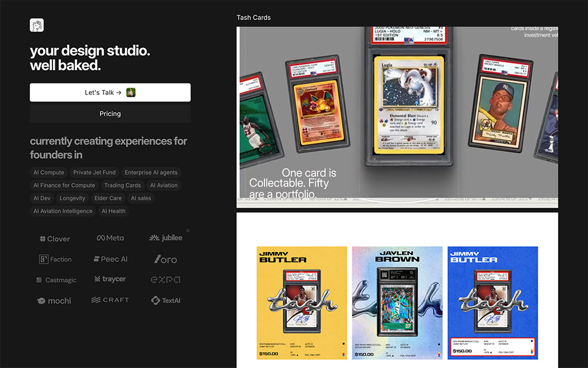Click the jubilee logo

(166, 238)
